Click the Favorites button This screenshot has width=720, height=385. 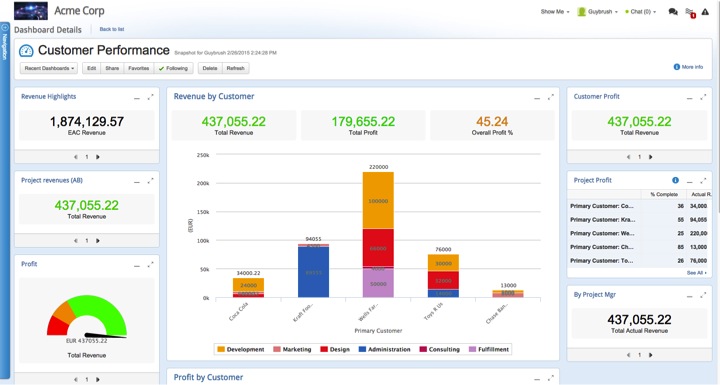(139, 68)
